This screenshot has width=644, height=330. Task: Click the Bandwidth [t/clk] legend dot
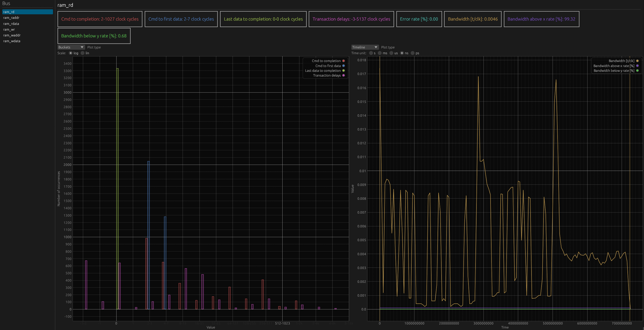pyautogui.click(x=637, y=61)
